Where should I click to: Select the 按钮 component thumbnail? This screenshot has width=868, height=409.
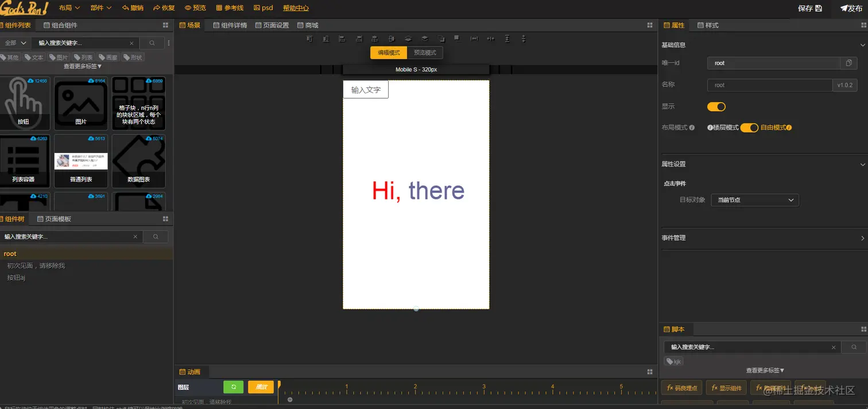(24, 103)
